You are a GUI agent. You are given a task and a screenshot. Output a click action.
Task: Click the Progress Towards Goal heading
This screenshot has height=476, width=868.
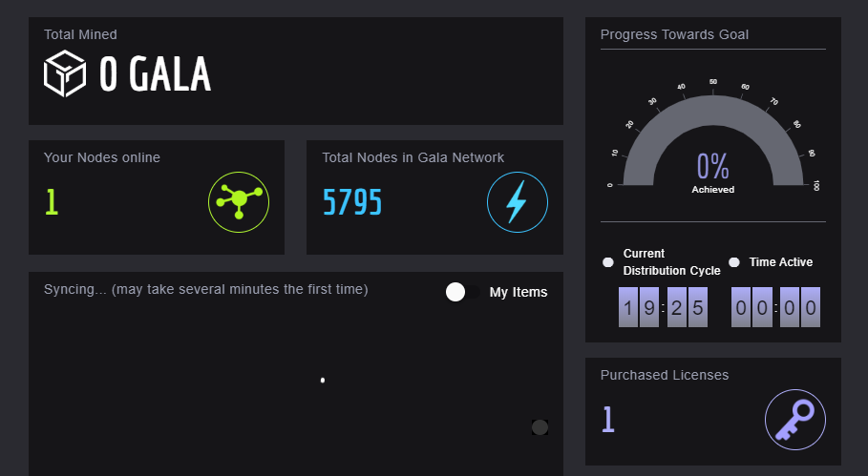pyautogui.click(x=674, y=34)
